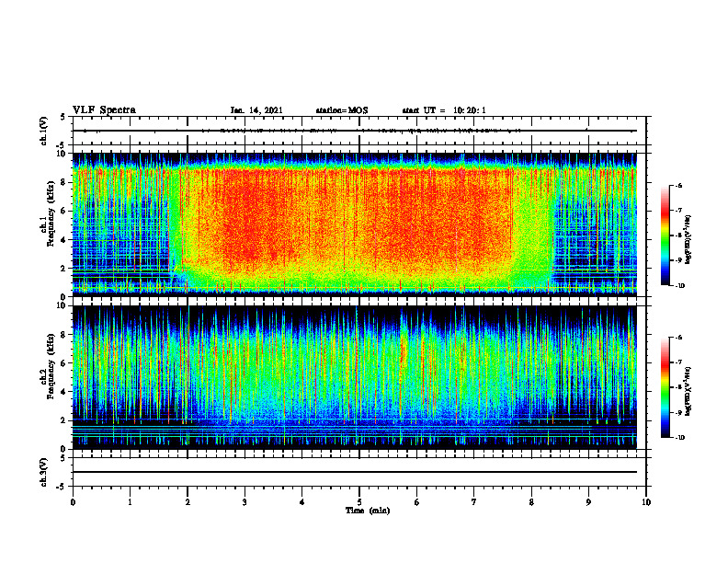The width and height of the screenshot is (728, 563).
Task: Click tick label "1" on the time axis
Action: click(x=130, y=502)
